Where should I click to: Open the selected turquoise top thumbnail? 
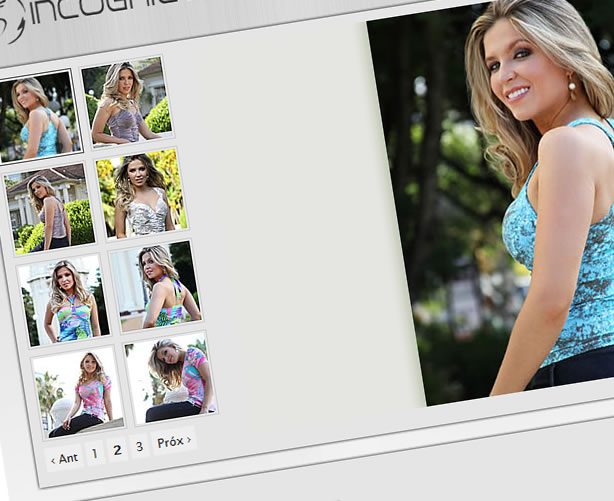click(39, 116)
